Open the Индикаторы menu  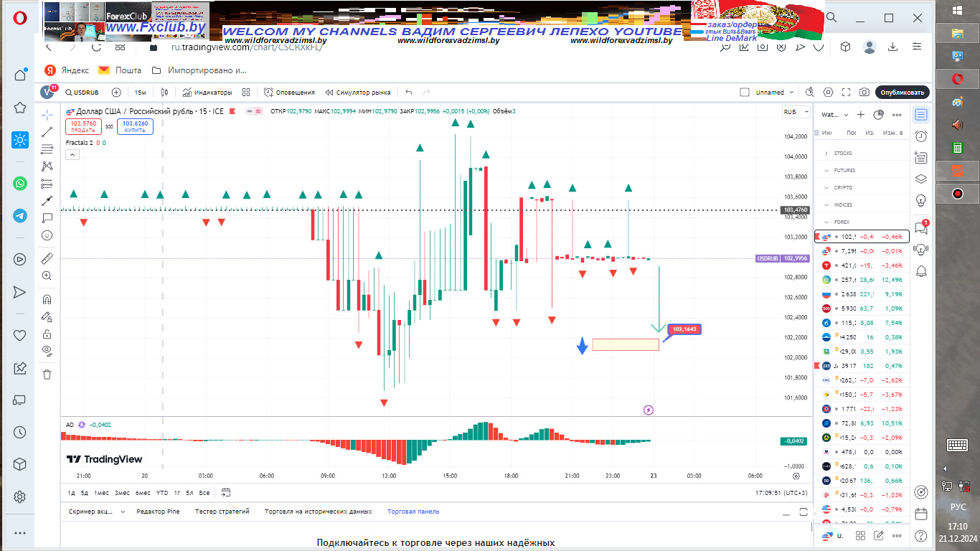click(207, 93)
